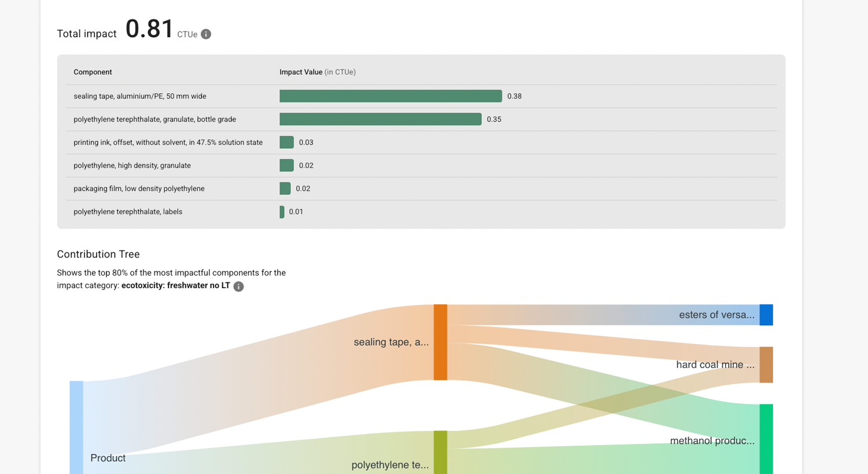Click info icon next to Total impact CTUe

tap(206, 34)
